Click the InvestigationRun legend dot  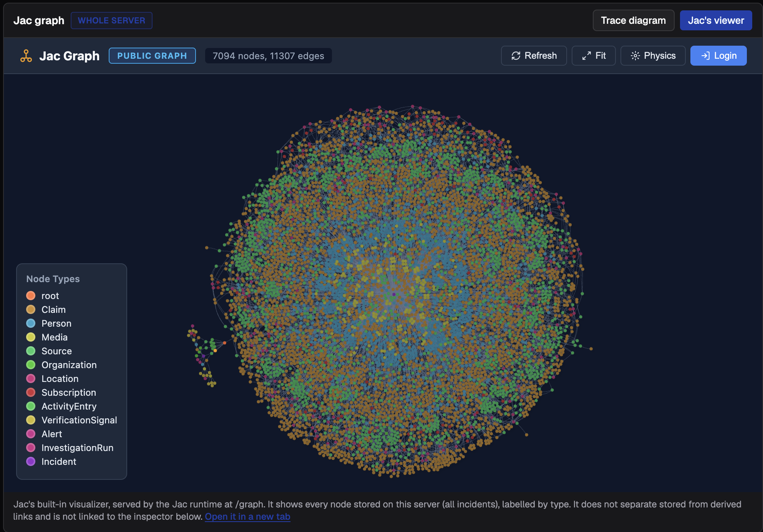point(31,448)
